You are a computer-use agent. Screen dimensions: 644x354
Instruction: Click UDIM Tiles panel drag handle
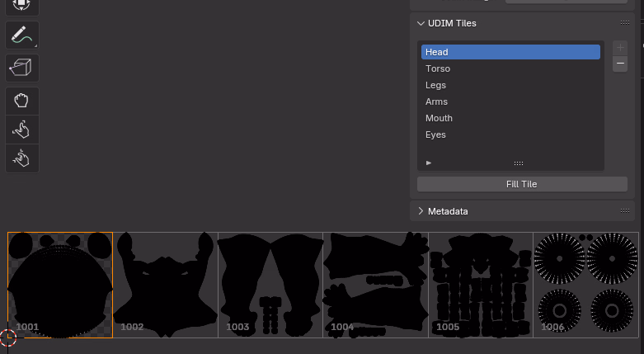(625, 22)
